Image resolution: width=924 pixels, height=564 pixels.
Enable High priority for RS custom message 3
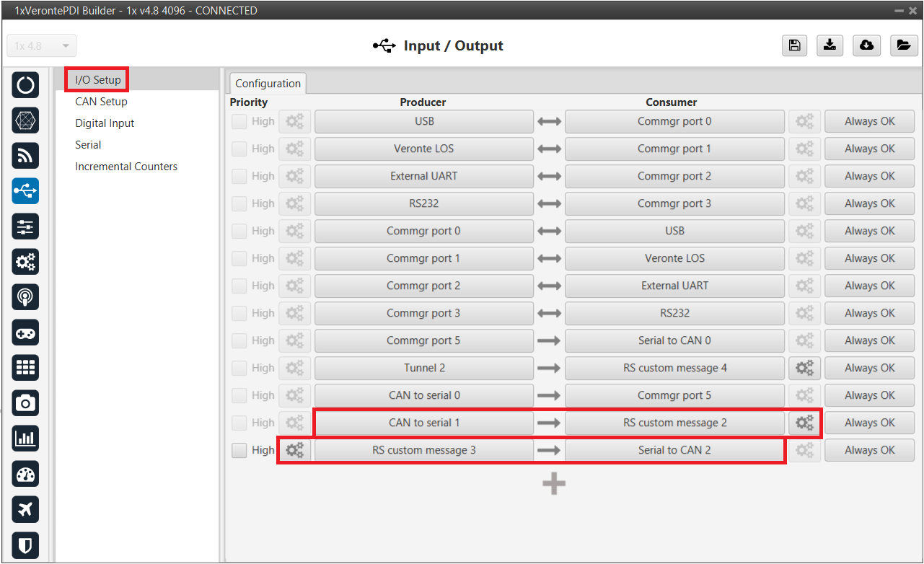click(239, 451)
